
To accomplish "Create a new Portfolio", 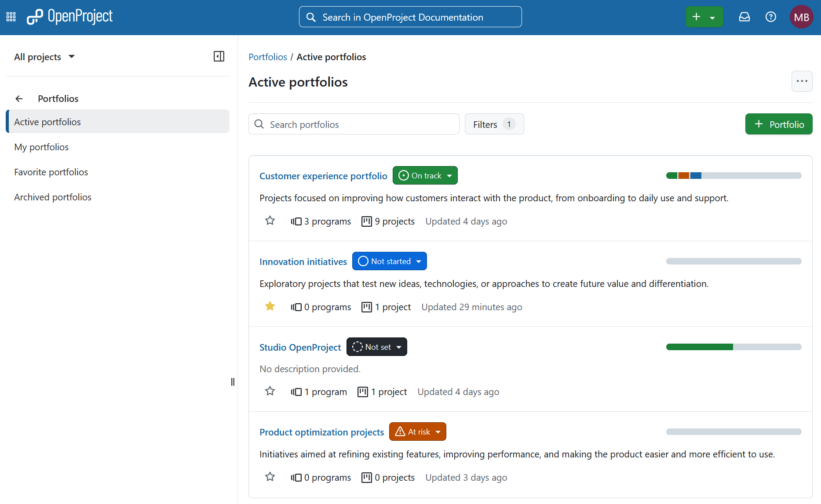I will (x=778, y=124).
